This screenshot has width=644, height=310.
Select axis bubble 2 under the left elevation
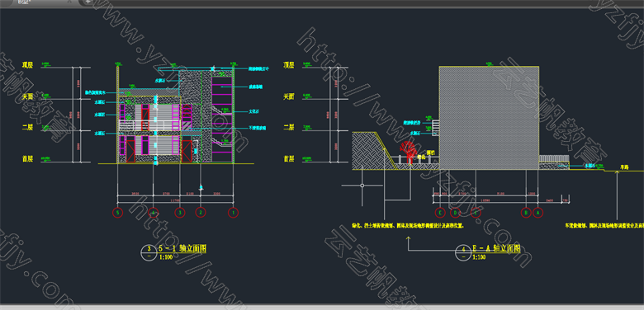pyautogui.click(x=201, y=213)
